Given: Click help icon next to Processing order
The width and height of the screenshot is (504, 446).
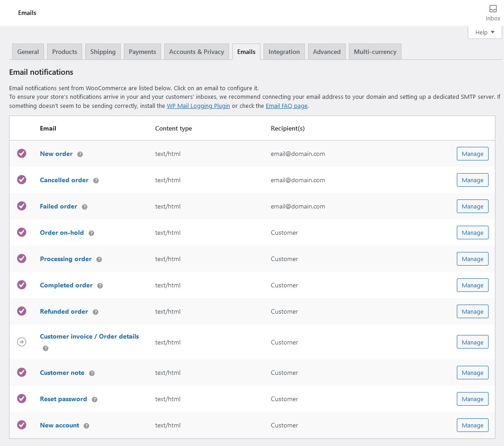Looking at the screenshot, I should click(x=99, y=259).
